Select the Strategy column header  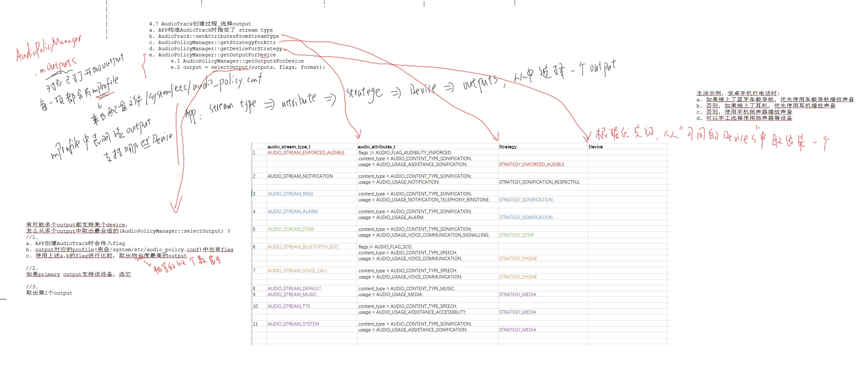pyautogui.click(x=507, y=147)
